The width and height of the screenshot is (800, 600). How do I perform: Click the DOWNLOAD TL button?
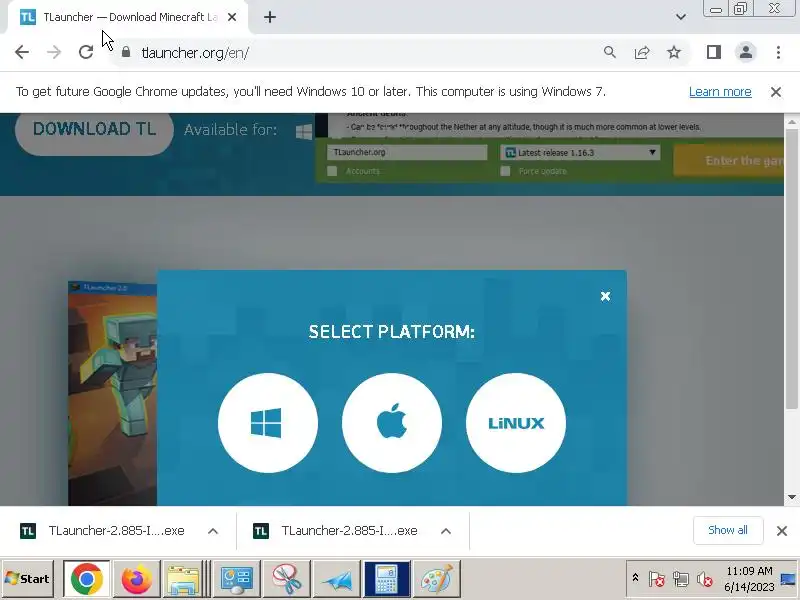(x=94, y=129)
